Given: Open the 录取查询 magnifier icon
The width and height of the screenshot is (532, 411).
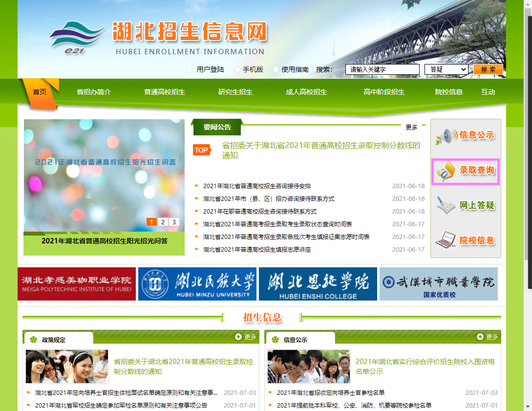Looking at the screenshot, I should [446, 172].
